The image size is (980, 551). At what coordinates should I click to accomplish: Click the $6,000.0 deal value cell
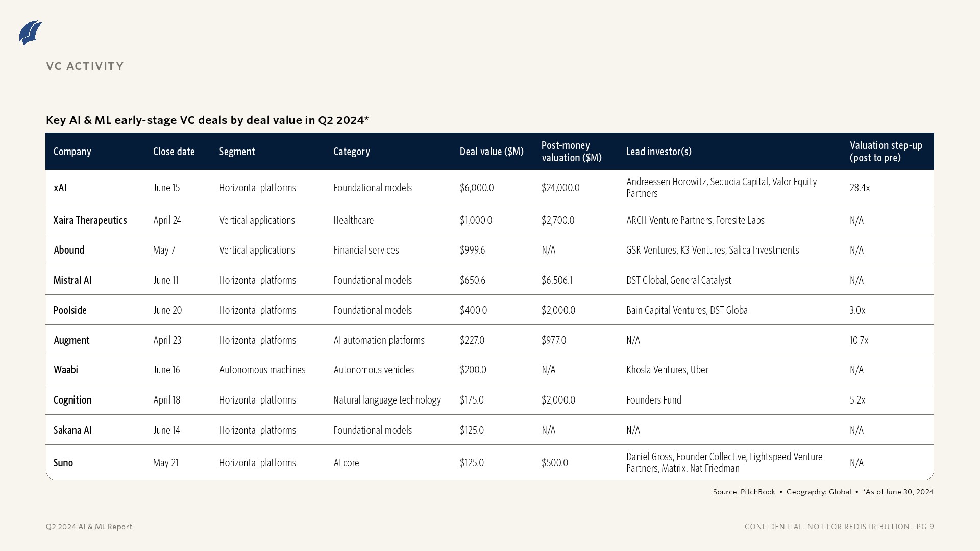click(x=477, y=188)
